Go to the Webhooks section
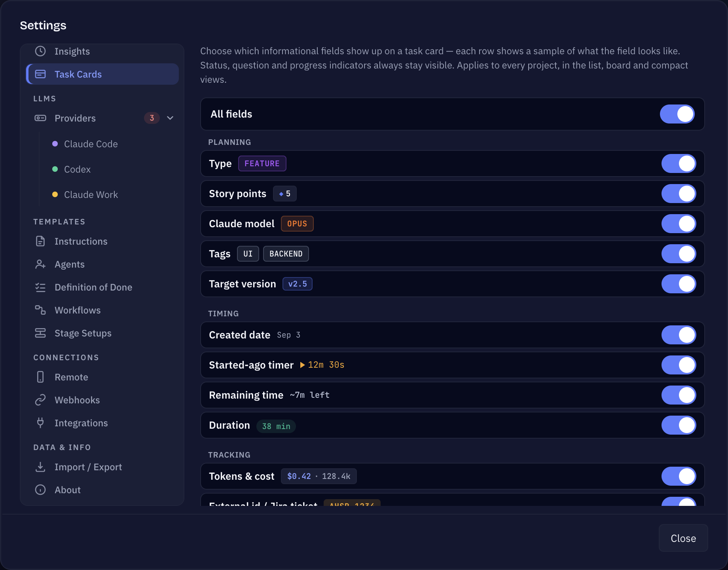This screenshot has width=728, height=570. [x=102, y=400]
